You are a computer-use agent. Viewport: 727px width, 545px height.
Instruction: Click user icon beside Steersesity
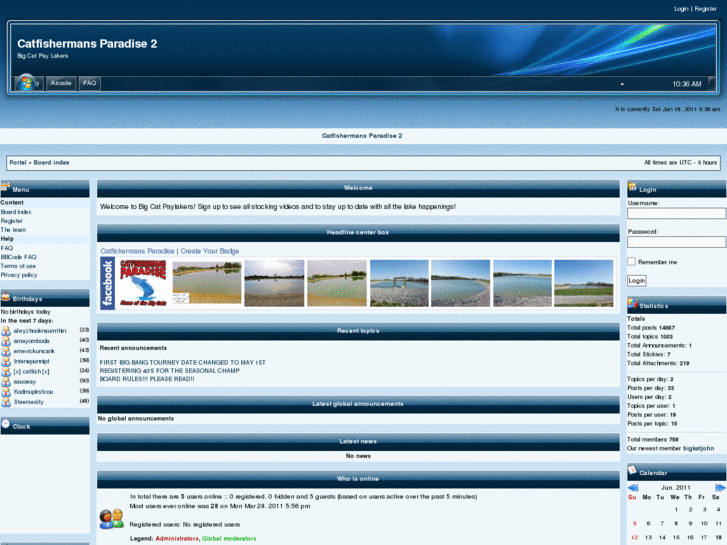[6, 402]
